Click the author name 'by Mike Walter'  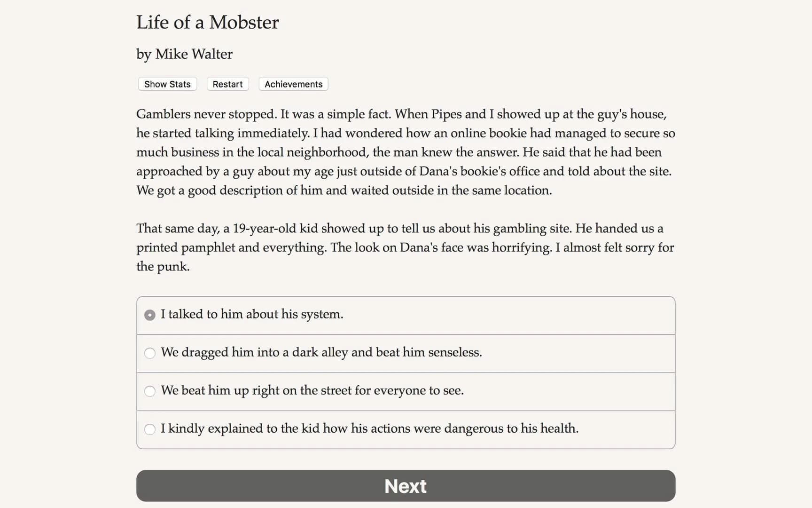click(x=184, y=54)
